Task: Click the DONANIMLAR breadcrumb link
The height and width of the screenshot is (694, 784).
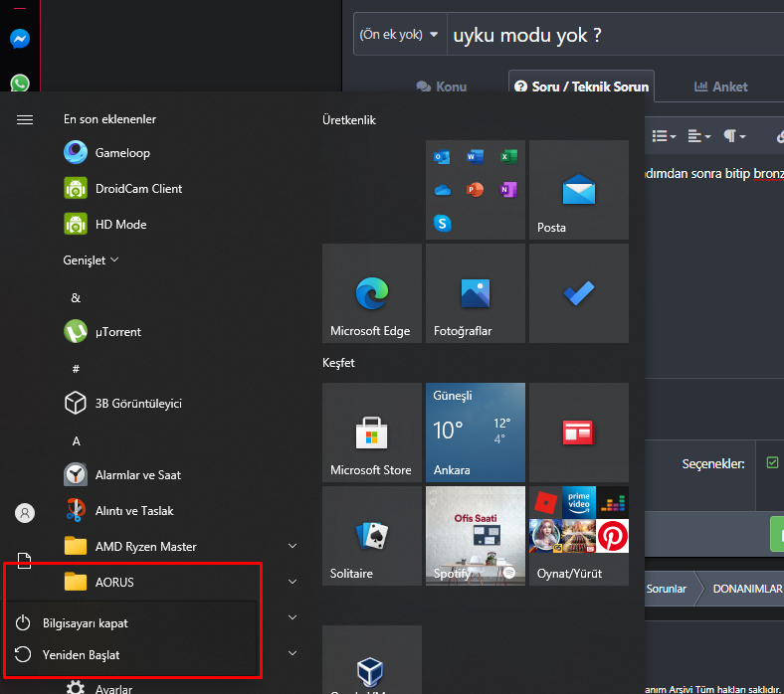Action: [x=747, y=589]
